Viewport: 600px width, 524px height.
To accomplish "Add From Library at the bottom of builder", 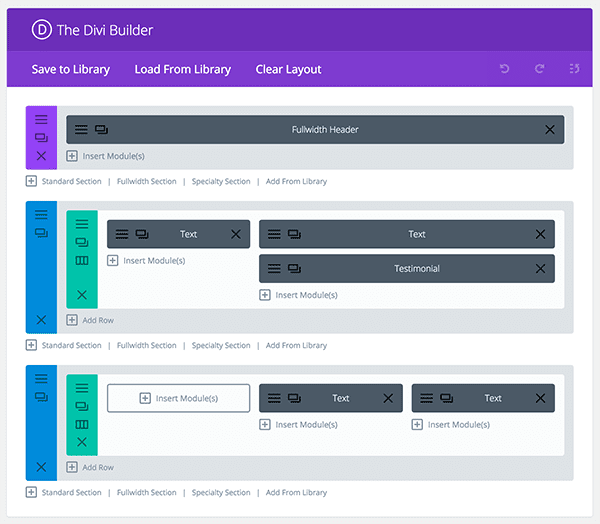I will pos(296,492).
